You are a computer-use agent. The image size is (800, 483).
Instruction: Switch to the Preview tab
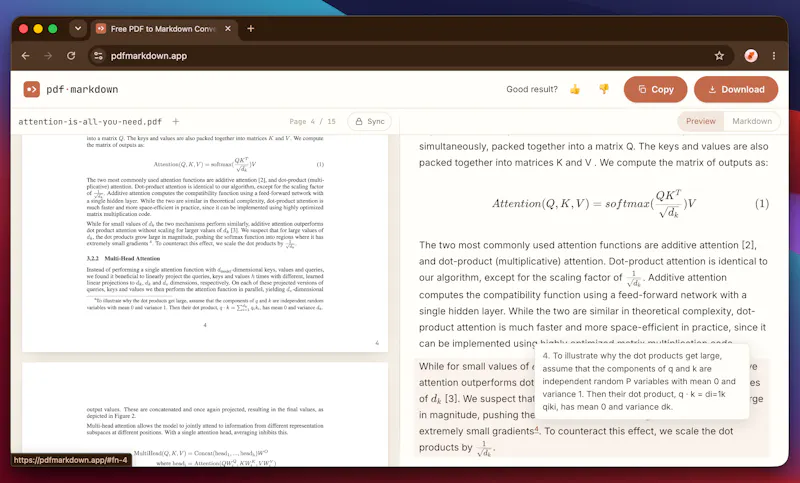[701, 121]
